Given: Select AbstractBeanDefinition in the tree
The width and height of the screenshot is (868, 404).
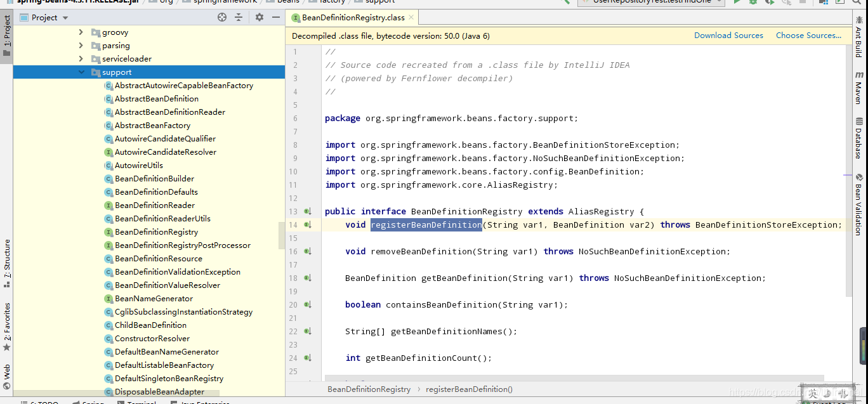Looking at the screenshot, I should 157,99.
